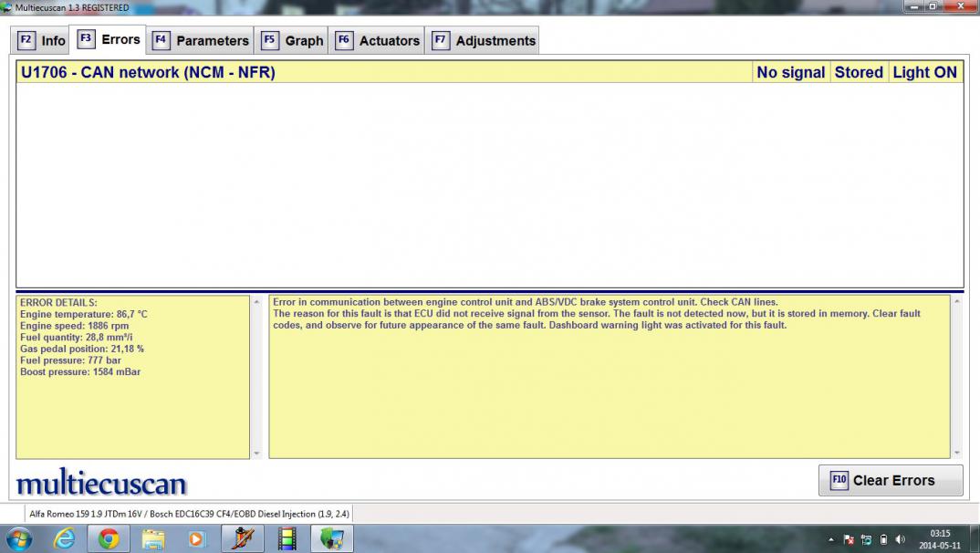Launch Internet Explorer from the taskbar
Image resolution: width=980 pixels, height=553 pixels.
[64, 538]
